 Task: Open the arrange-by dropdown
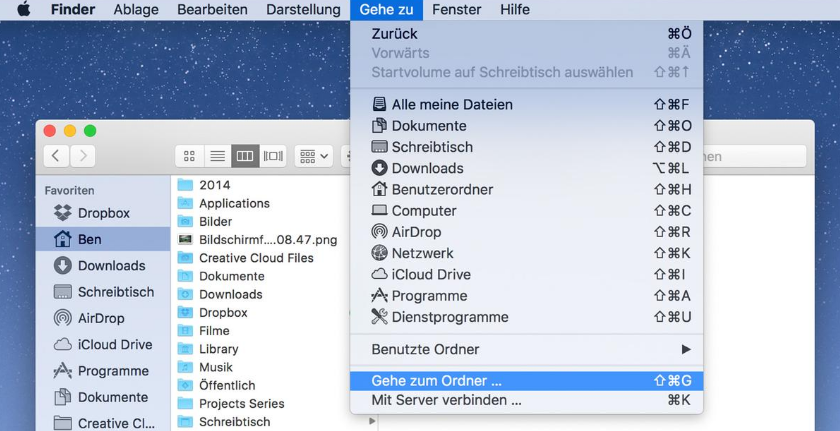313,156
